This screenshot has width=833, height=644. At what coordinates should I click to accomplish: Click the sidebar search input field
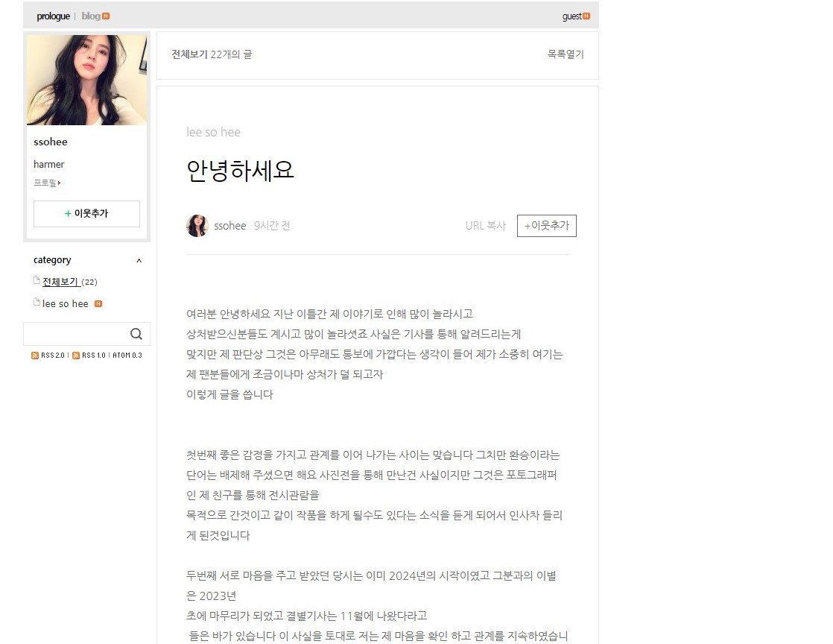pyautogui.click(x=75, y=334)
